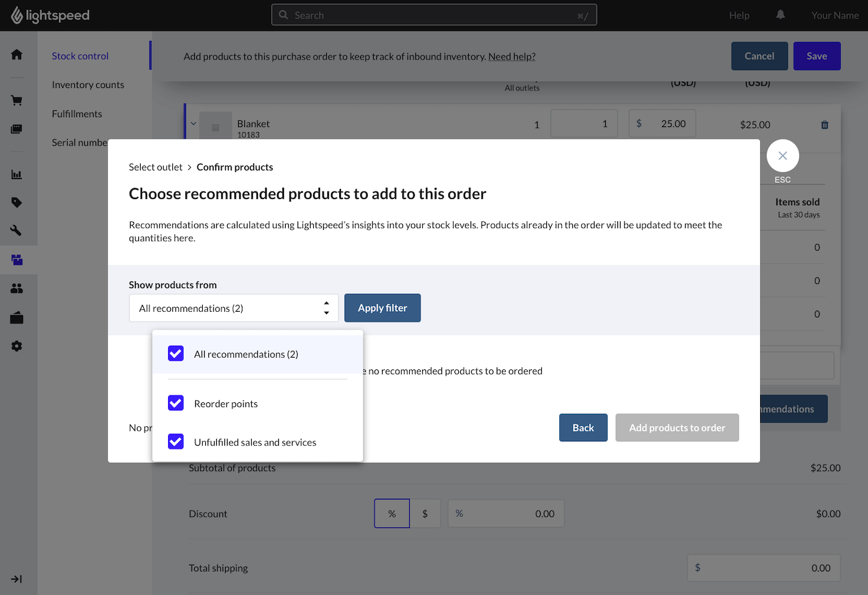Toggle the Reorder points checkbox
868x595 pixels.
[x=176, y=403]
